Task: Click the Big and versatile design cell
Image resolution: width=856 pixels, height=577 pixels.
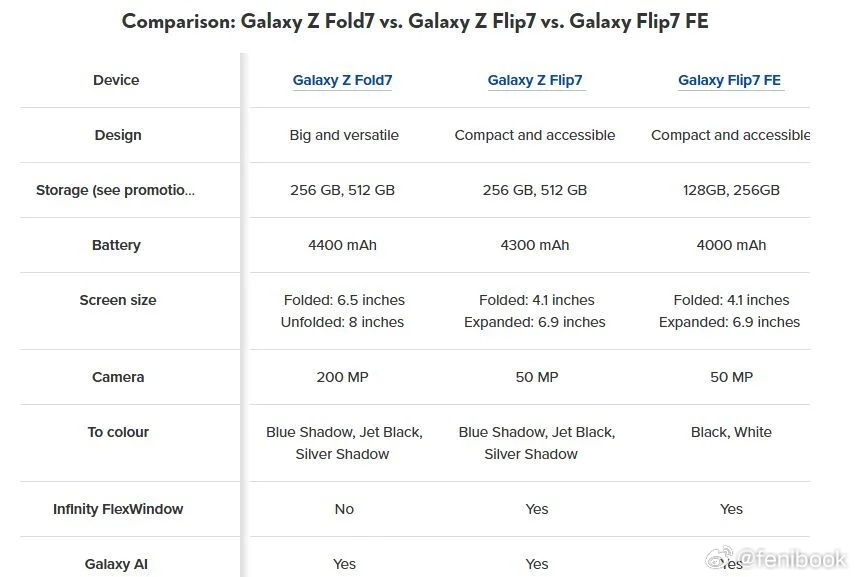Action: click(344, 135)
